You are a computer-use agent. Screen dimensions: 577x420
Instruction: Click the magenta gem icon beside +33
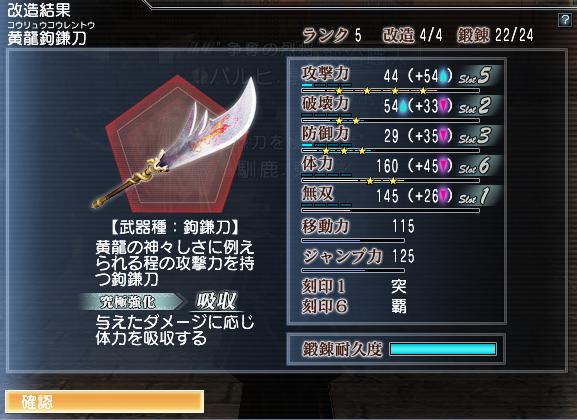coord(443,106)
